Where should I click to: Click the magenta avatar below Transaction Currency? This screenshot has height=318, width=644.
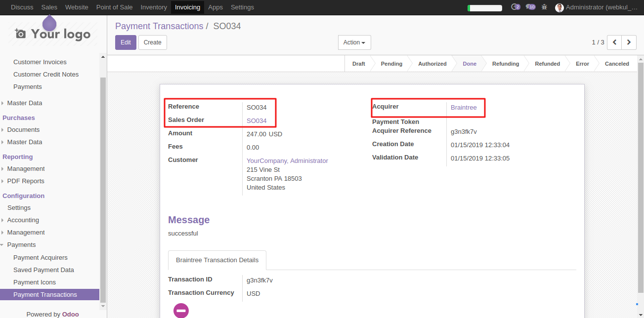pos(181,310)
